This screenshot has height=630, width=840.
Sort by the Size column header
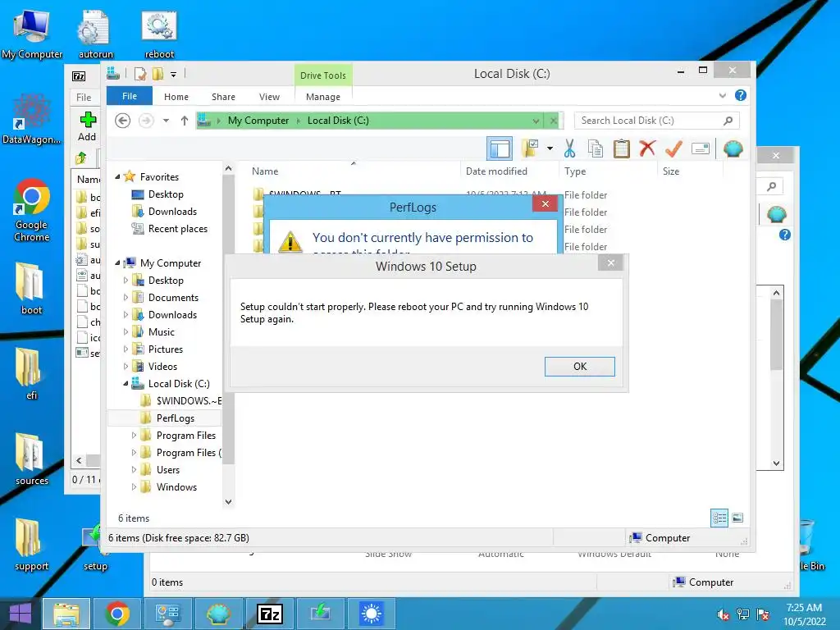[671, 171]
